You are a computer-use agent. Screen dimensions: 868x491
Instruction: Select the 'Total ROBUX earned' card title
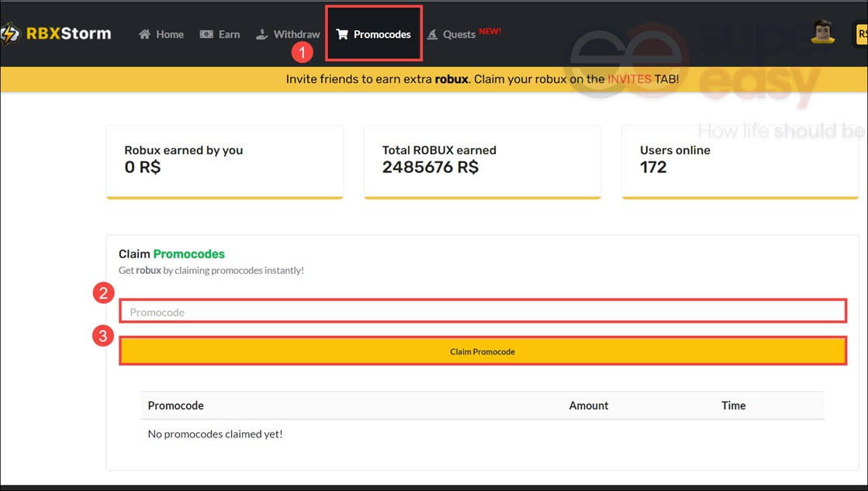pos(439,150)
